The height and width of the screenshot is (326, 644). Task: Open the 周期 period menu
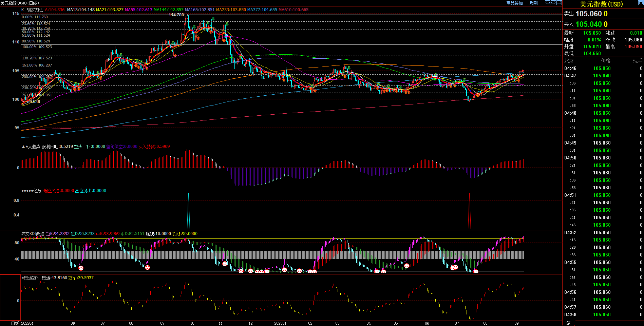tap(534, 3)
